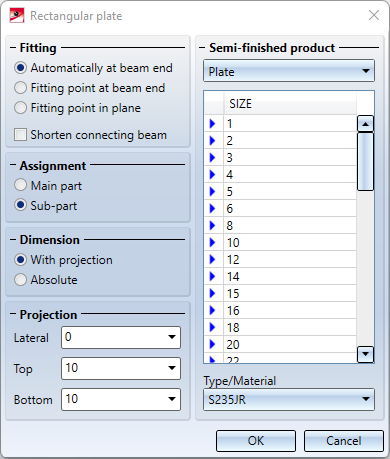
Task: Click the blue arrow beside size 16
Action: coord(212,310)
